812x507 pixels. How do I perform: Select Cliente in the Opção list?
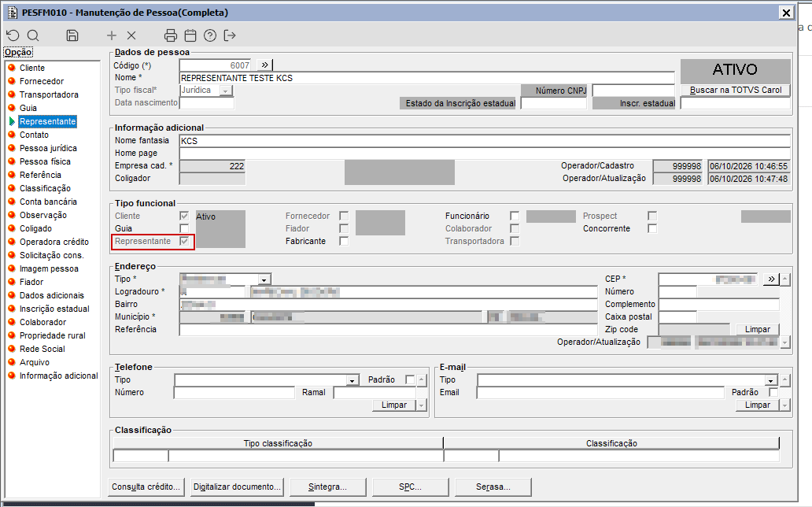coord(32,68)
